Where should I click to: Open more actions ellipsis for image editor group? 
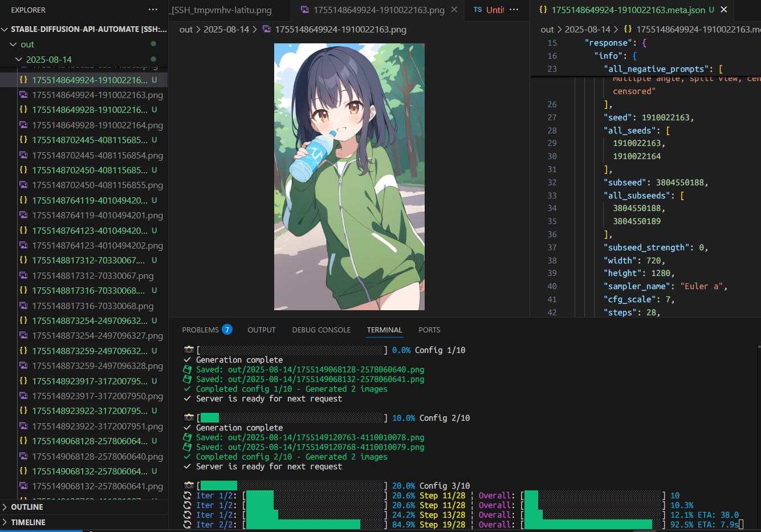click(x=514, y=10)
